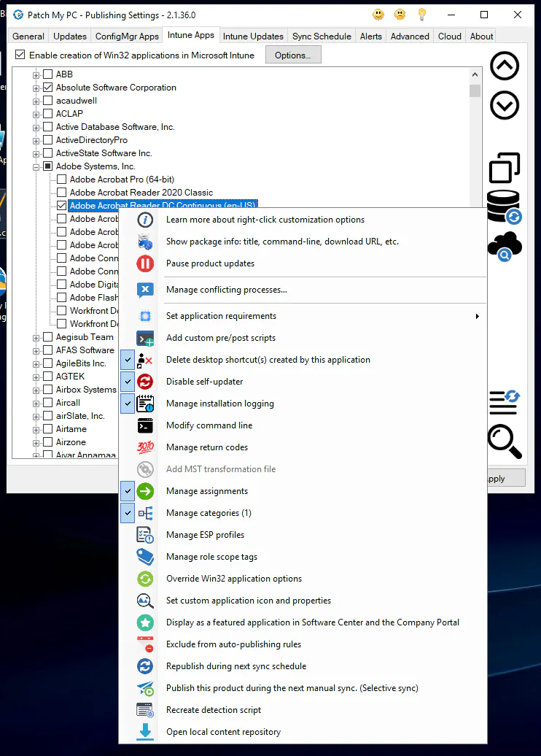The image size is (541, 756).
Task: Expand ActiveState Software Inc. node
Action: pyautogui.click(x=36, y=154)
